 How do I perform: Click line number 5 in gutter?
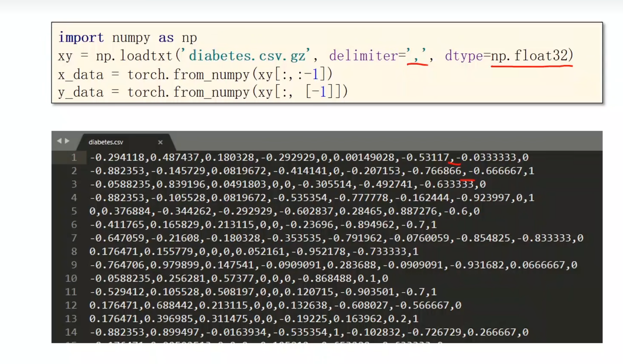pyautogui.click(x=74, y=211)
